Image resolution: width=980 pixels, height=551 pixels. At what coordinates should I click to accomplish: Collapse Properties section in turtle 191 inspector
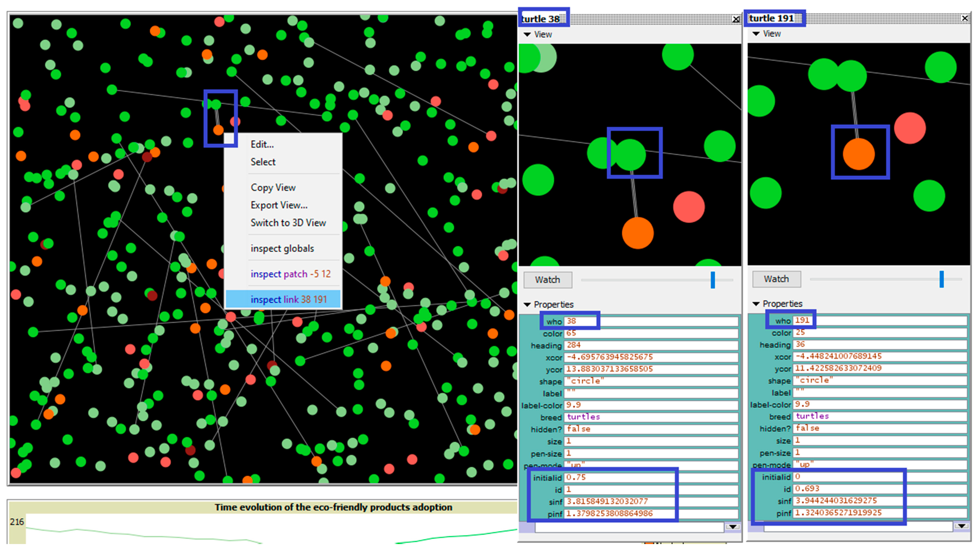tap(756, 304)
